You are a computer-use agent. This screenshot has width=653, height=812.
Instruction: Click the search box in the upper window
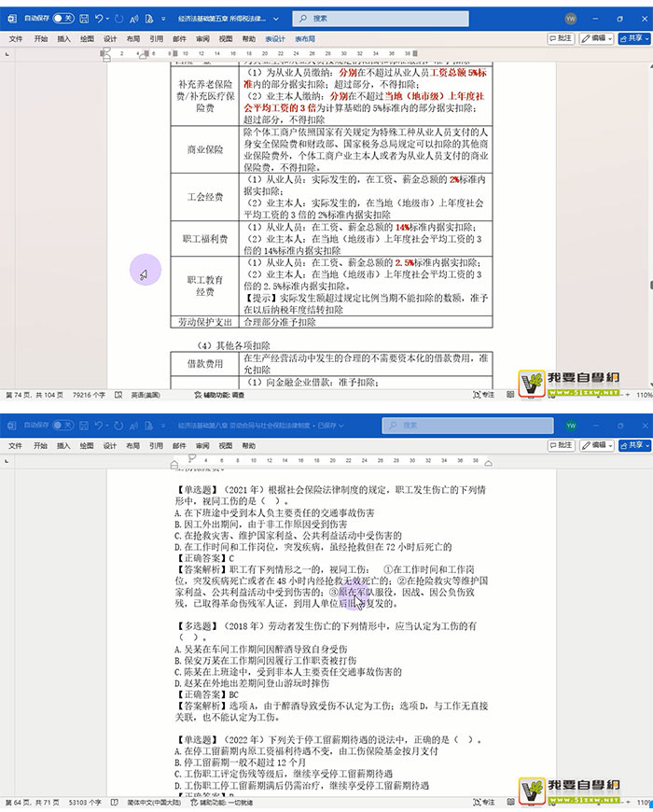(381, 19)
